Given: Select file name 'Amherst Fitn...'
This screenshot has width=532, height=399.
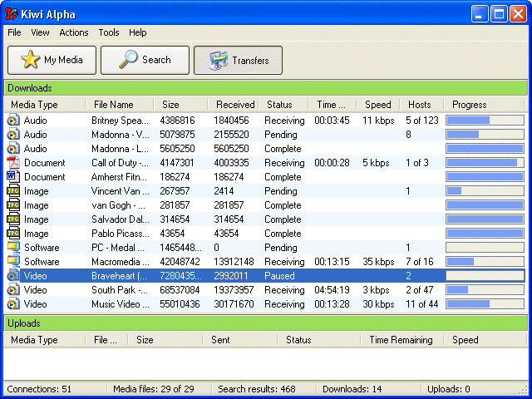Looking at the screenshot, I should tap(119, 177).
